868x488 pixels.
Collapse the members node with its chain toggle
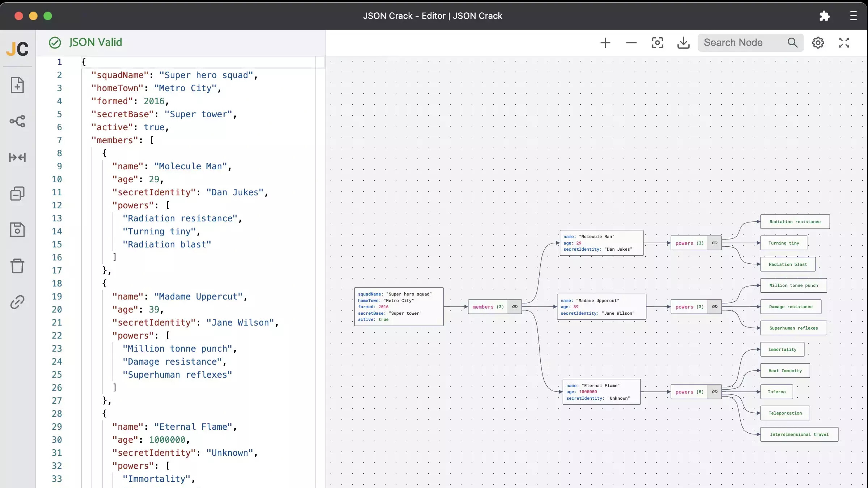click(x=515, y=307)
